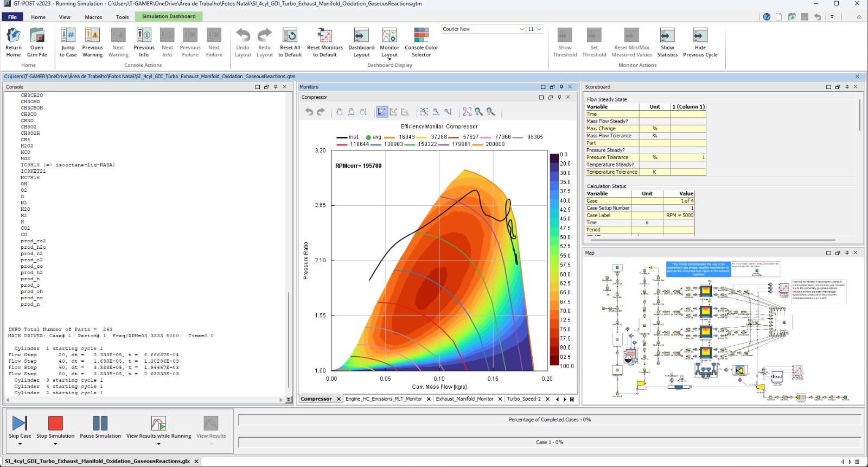
Task: Open the Macros ribbon tab
Action: [x=93, y=17]
